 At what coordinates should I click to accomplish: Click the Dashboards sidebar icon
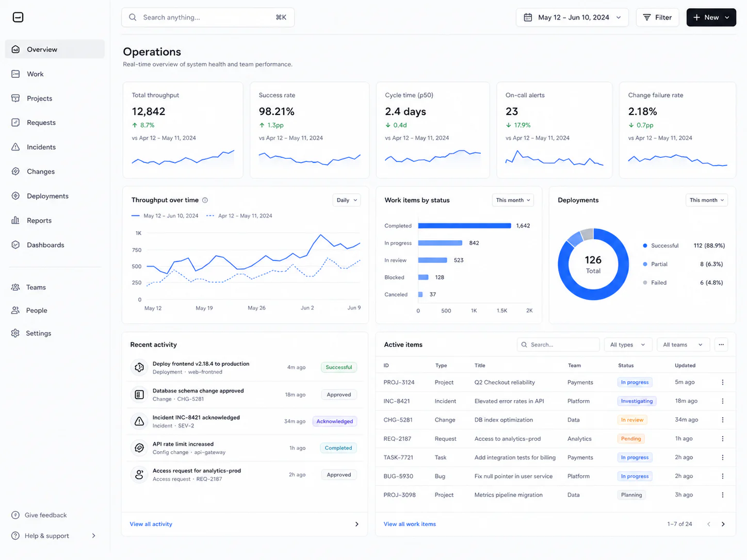coord(15,245)
